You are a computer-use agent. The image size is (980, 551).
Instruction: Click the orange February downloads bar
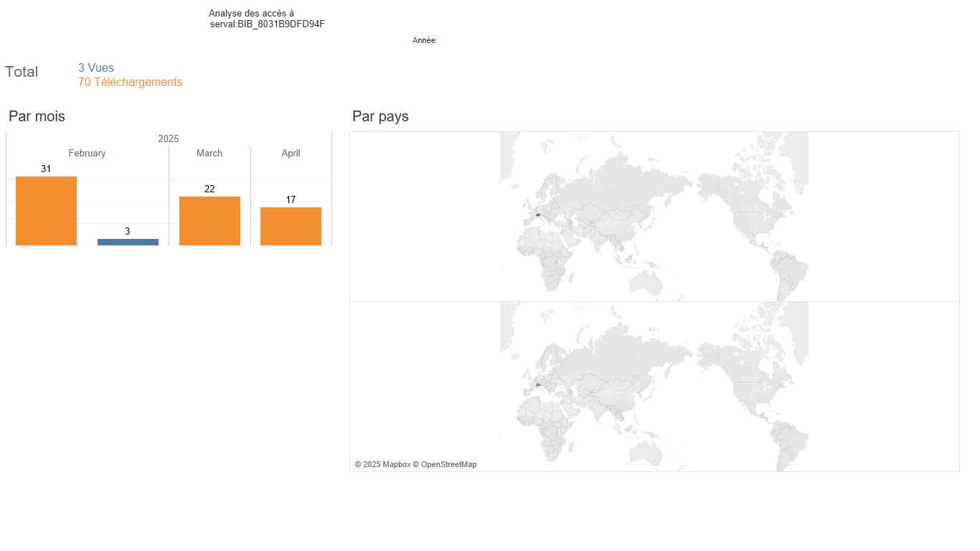pos(46,211)
